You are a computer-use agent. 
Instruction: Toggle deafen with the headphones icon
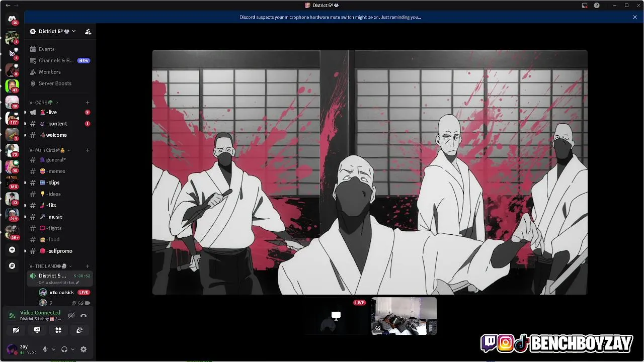(64, 349)
